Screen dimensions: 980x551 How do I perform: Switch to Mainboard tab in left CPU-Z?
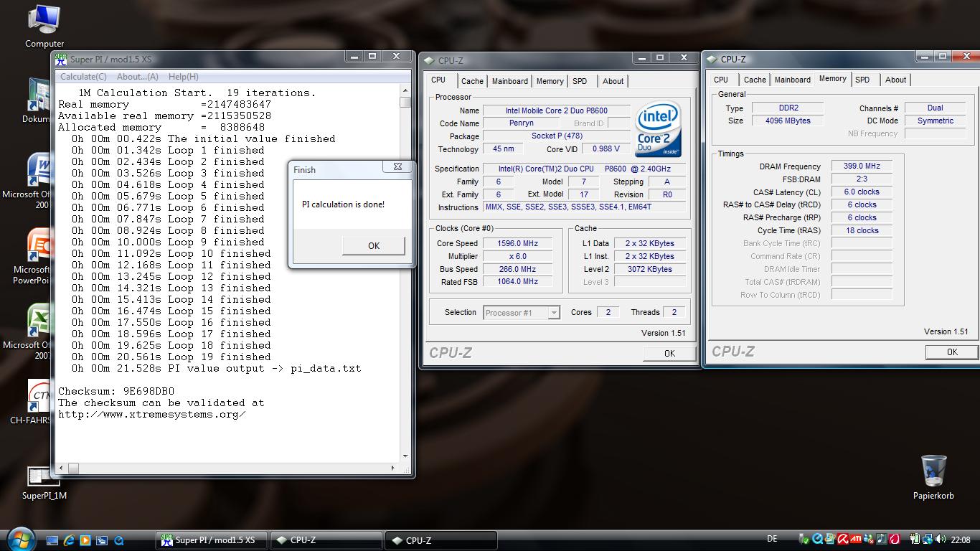510,81
